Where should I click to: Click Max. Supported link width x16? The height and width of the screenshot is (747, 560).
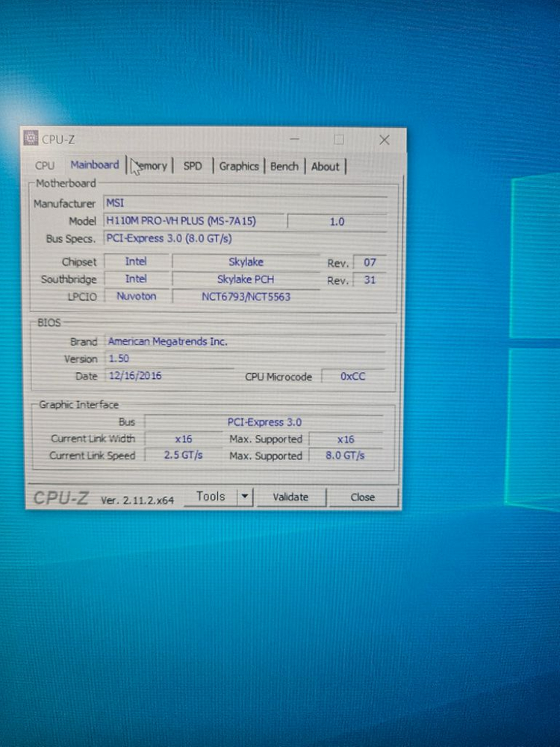tap(346, 439)
